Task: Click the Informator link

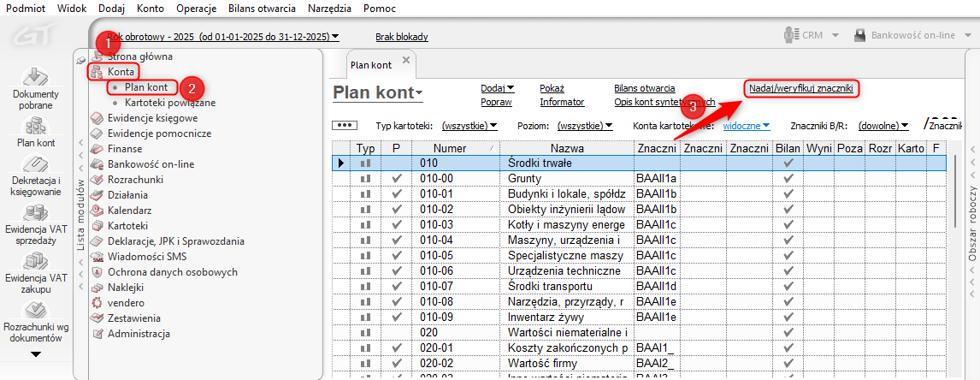Action: point(562,102)
